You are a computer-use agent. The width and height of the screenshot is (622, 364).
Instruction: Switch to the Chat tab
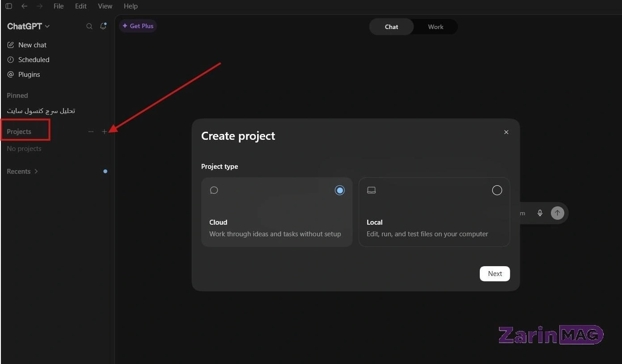point(391,27)
